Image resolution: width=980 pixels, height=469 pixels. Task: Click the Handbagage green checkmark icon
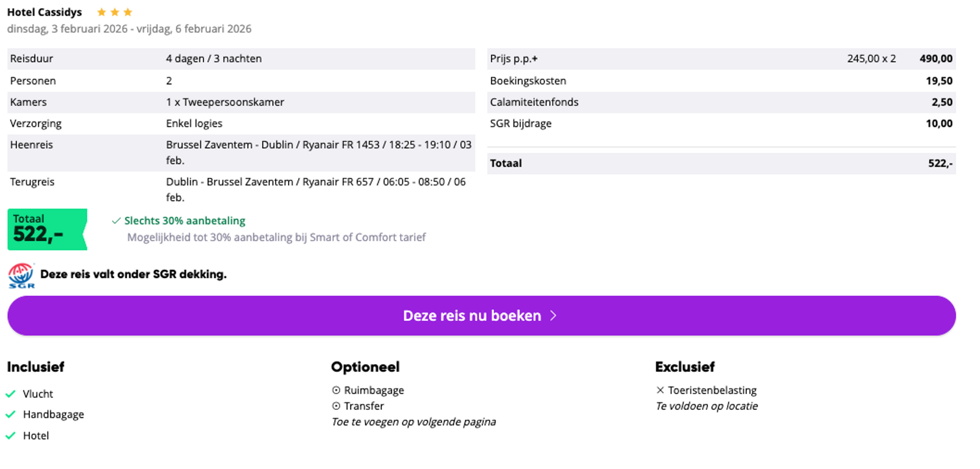11,414
